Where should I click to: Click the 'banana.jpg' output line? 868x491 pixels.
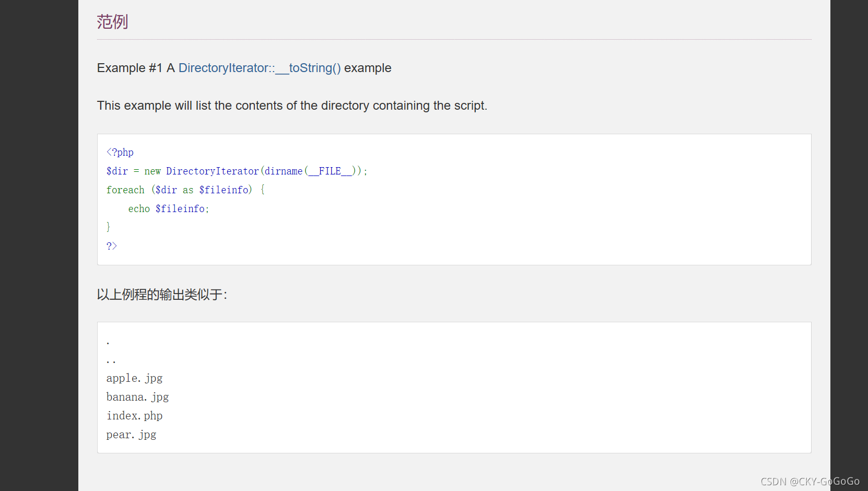138,397
